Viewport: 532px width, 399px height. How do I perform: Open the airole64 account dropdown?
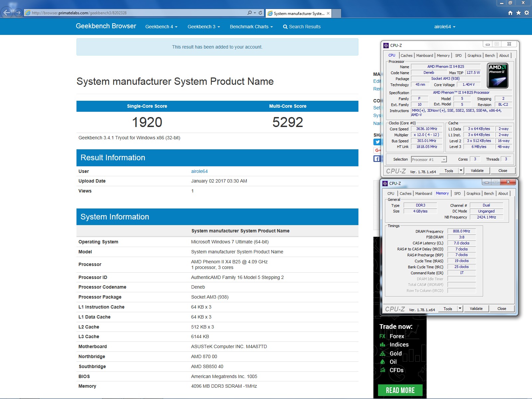445,27
